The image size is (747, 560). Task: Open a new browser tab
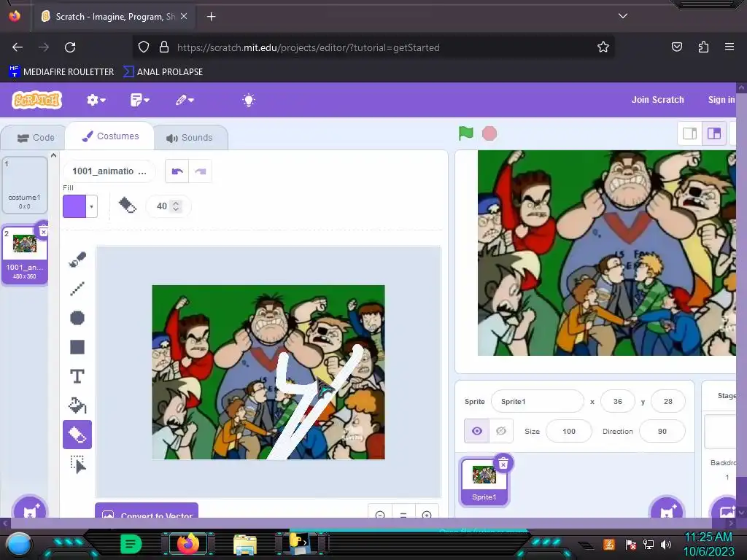[211, 17]
